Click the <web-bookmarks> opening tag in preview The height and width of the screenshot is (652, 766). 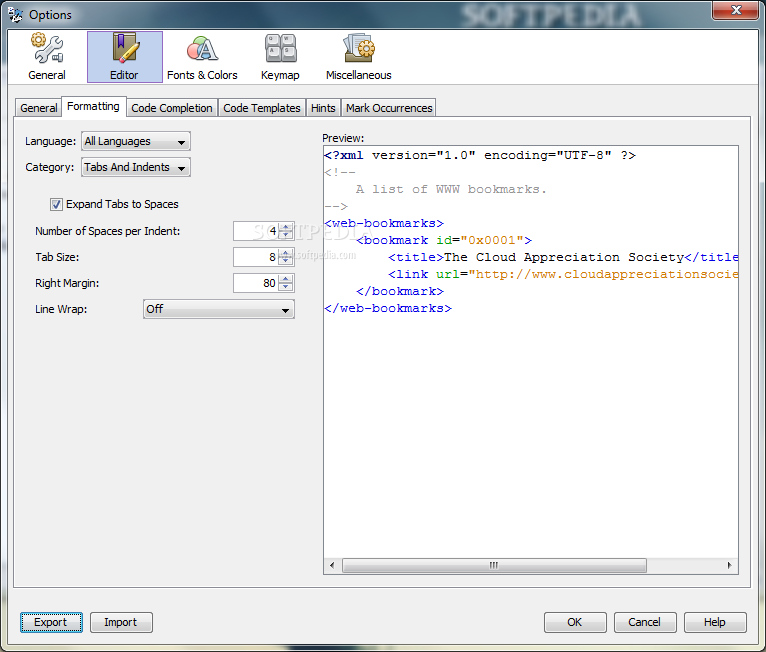click(x=384, y=223)
